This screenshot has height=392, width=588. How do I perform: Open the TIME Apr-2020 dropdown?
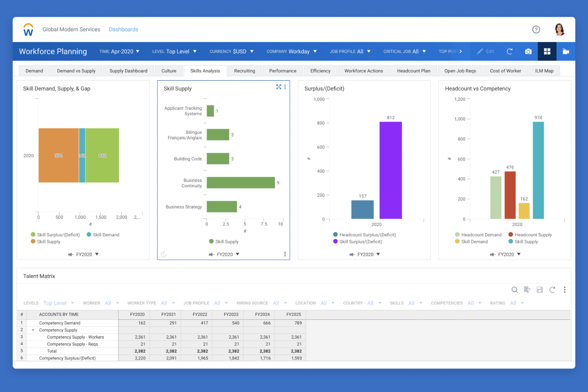coord(120,51)
